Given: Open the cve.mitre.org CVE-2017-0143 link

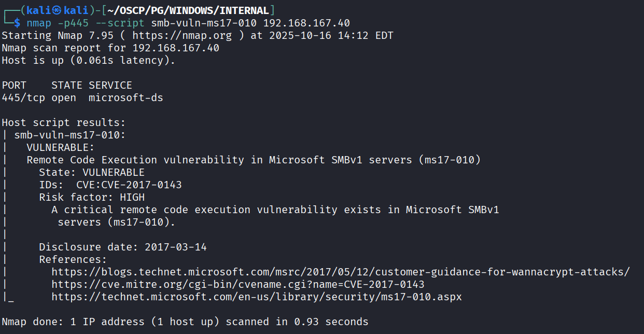Looking at the screenshot, I should (x=238, y=284).
